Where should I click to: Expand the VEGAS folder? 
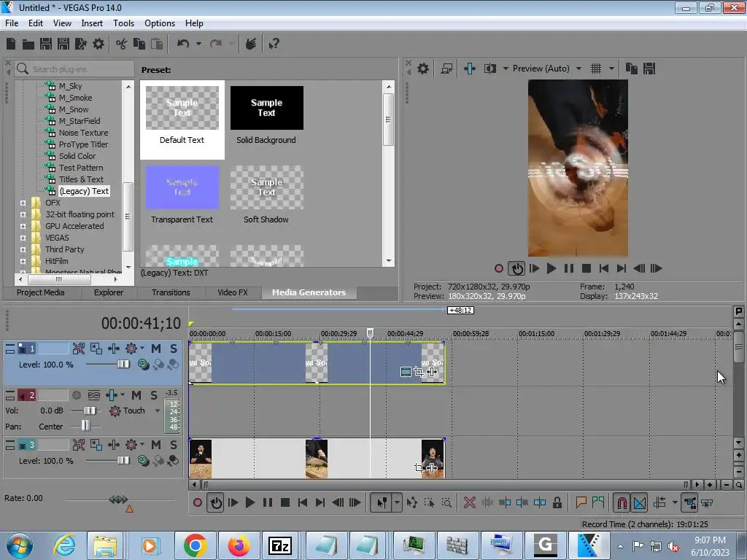[x=23, y=238]
